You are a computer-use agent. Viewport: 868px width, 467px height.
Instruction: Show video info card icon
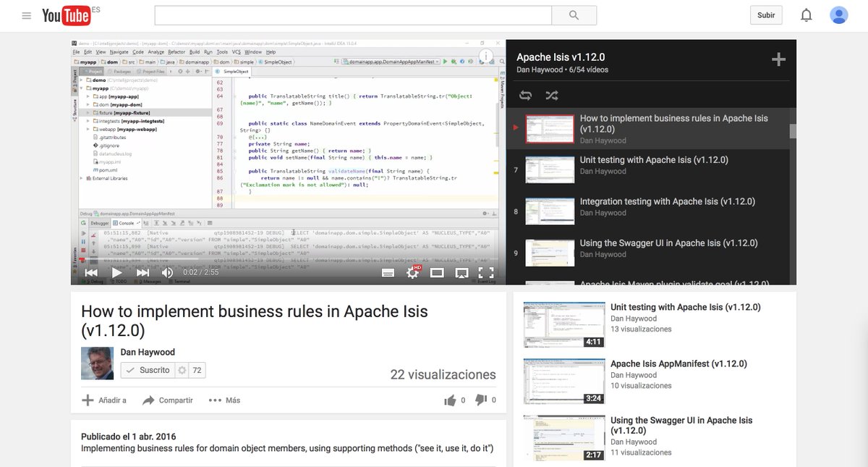click(486, 56)
